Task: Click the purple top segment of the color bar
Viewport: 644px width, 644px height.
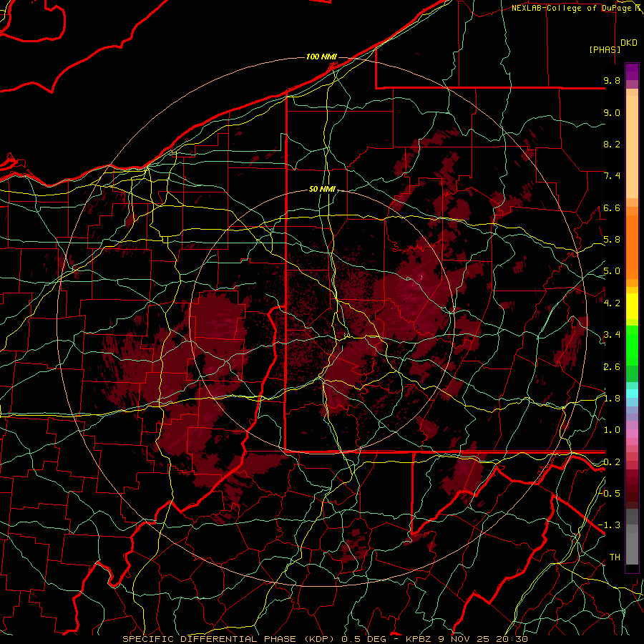Action: 632,72
